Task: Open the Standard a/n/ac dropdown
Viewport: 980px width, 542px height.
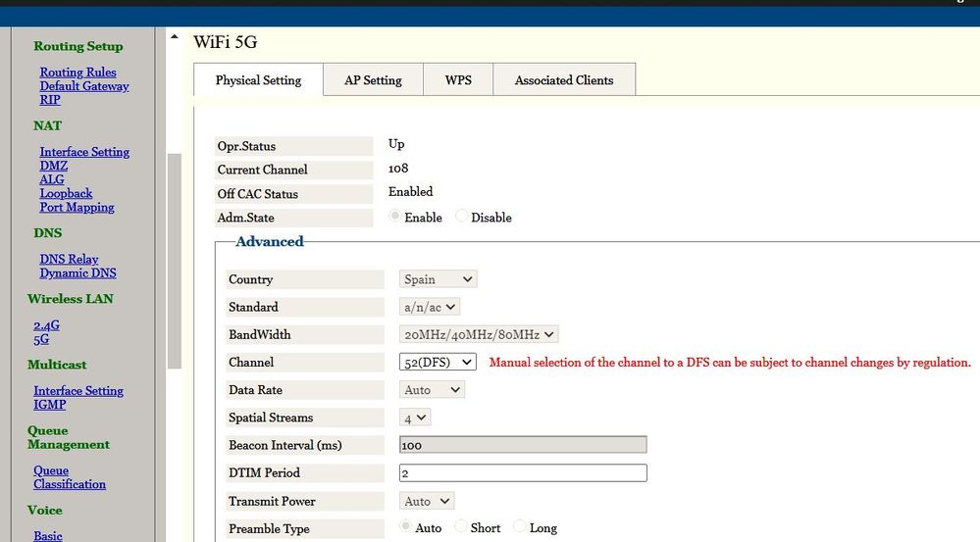Action: click(x=430, y=307)
